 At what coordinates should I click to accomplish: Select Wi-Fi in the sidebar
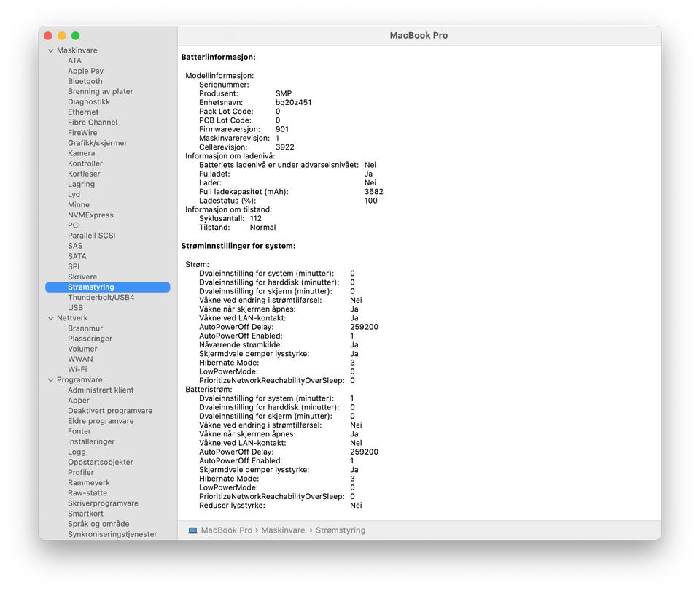77,369
